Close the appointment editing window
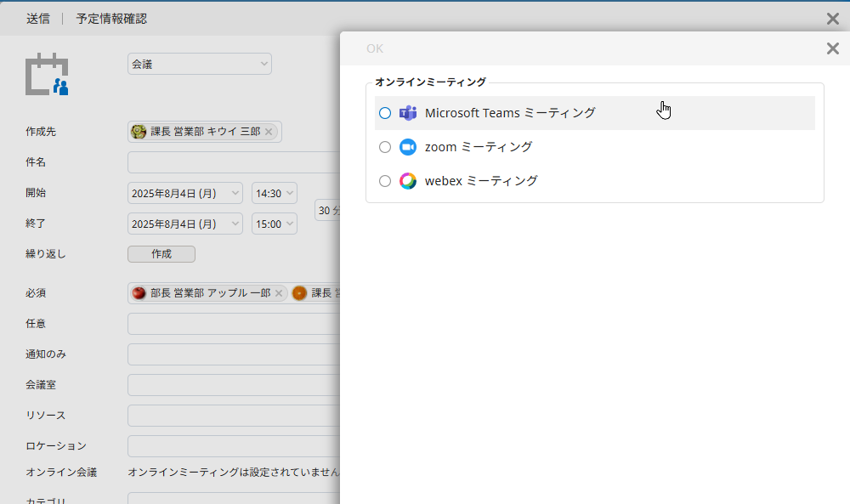The width and height of the screenshot is (850, 504). pyautogui.click(x=833, y=19)
